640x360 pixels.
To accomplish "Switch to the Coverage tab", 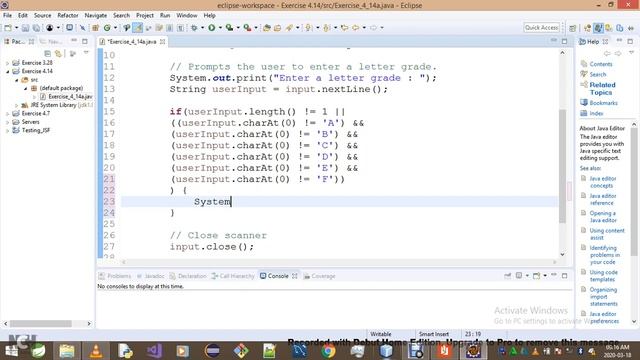I will tap(319, 276).
